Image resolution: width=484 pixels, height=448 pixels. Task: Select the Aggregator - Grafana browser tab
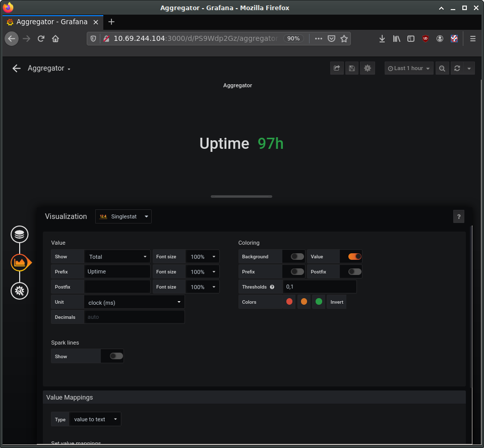[53, 22]
